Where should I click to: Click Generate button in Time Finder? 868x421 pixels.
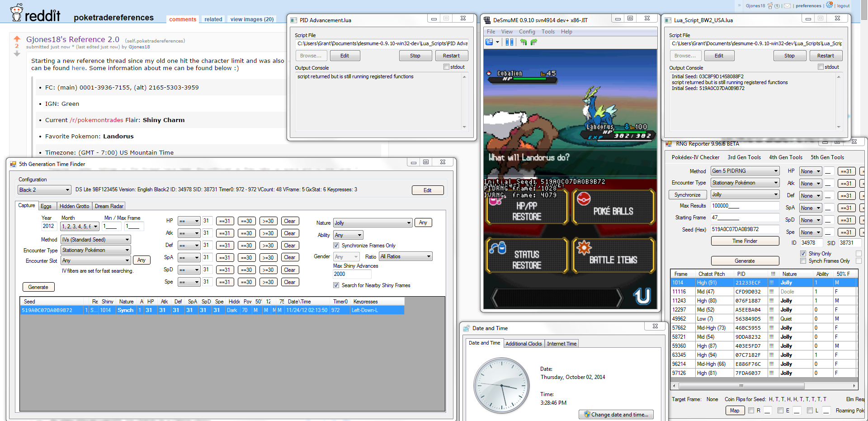coord(38,287)
